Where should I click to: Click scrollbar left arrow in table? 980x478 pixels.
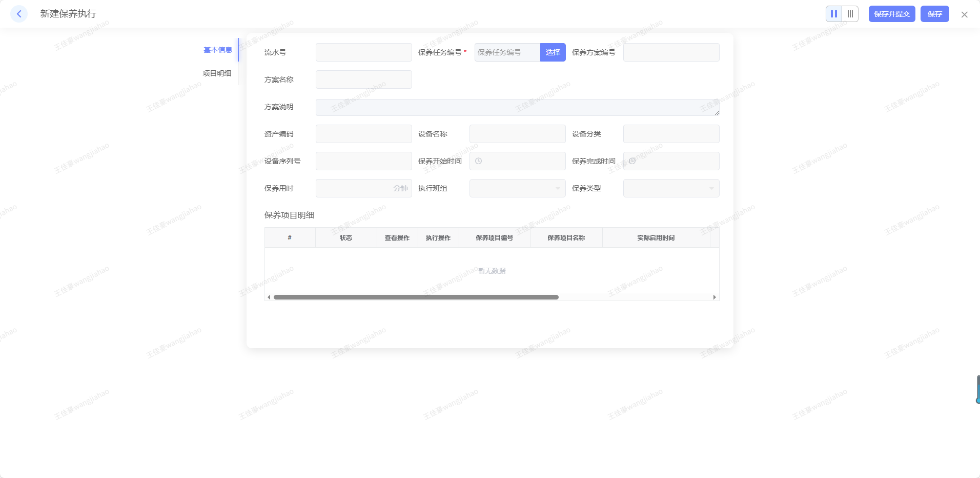(269, 297)
